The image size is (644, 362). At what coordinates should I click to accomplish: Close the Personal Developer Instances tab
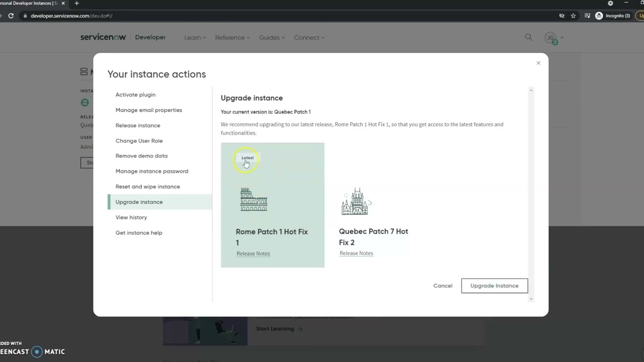(x=63, y=3)
